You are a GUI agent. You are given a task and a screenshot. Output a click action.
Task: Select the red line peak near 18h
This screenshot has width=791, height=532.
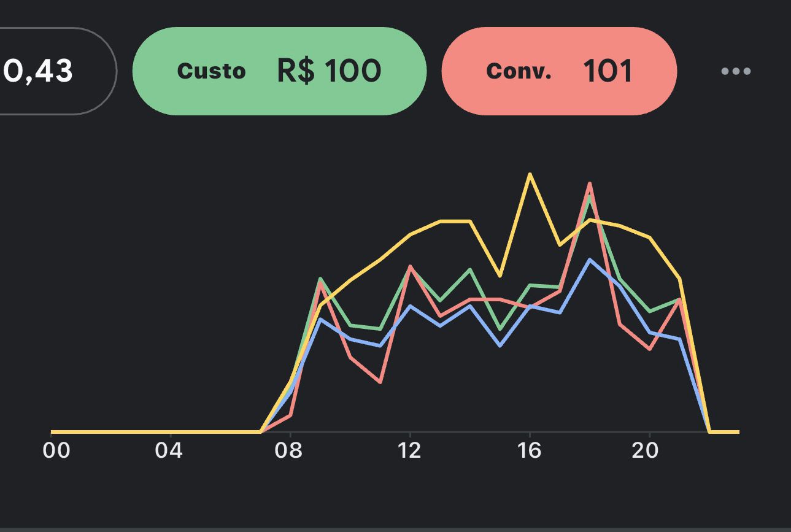coord(590,184)
